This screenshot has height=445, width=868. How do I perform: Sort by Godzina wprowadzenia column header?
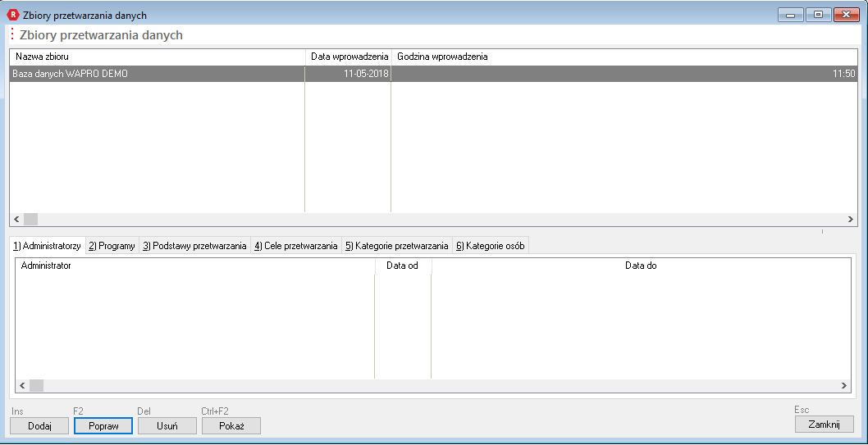click(x=625, y=57)
